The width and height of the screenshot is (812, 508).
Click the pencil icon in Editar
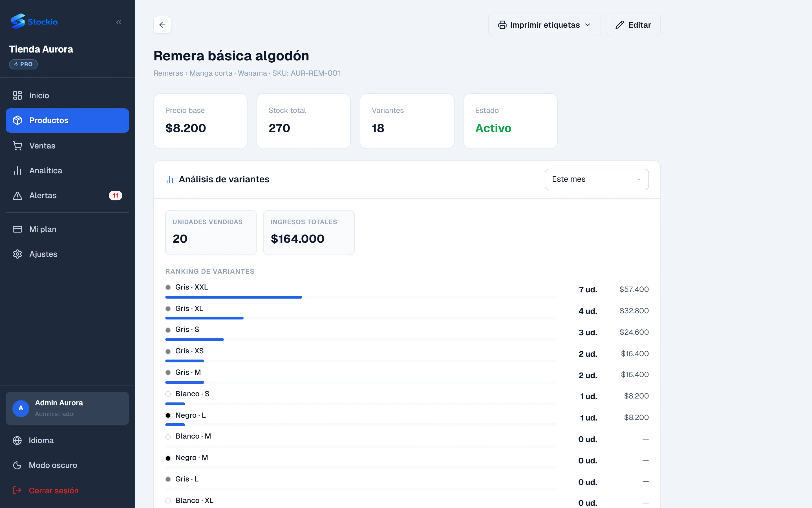coord(620,25)
